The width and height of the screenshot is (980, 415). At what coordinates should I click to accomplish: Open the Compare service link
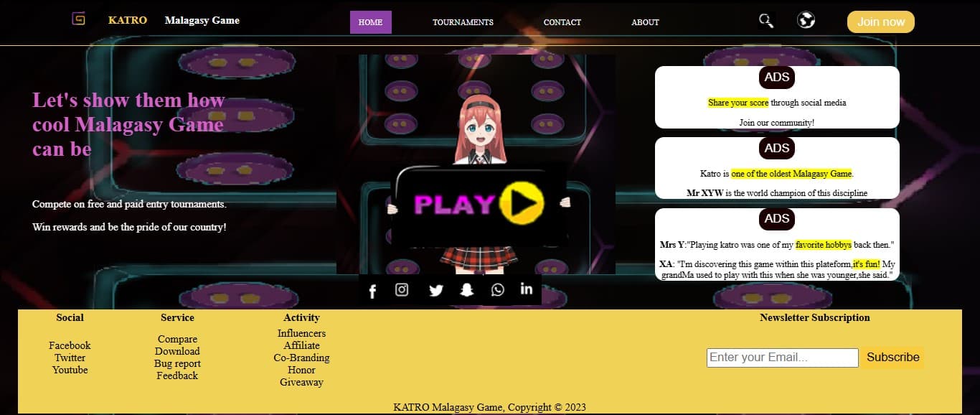[x=177, y=339]
